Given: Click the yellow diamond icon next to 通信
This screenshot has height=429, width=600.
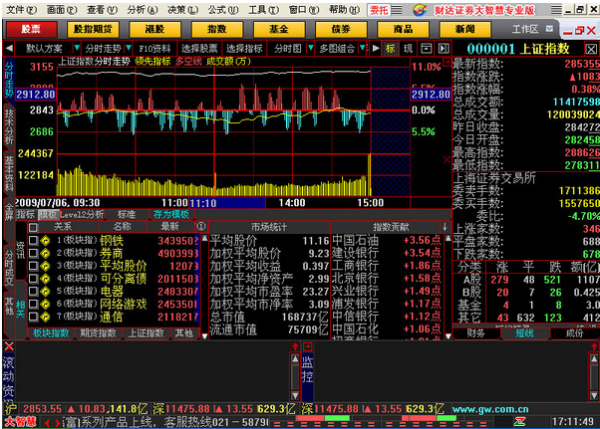Looking at the screenshot, I should [46, 316].
